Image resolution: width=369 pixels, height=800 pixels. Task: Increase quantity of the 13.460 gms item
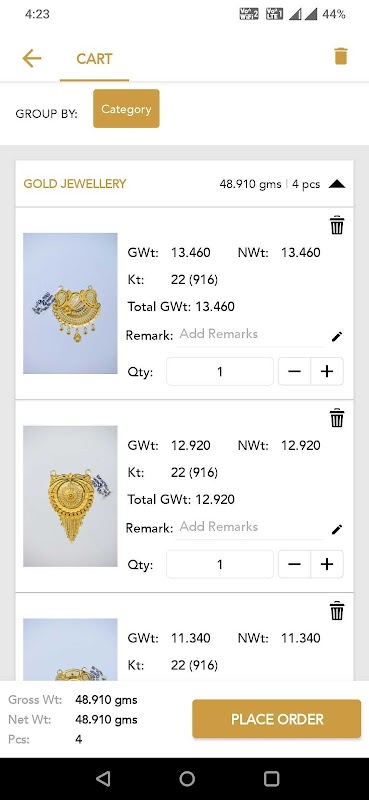coord(327,371)
